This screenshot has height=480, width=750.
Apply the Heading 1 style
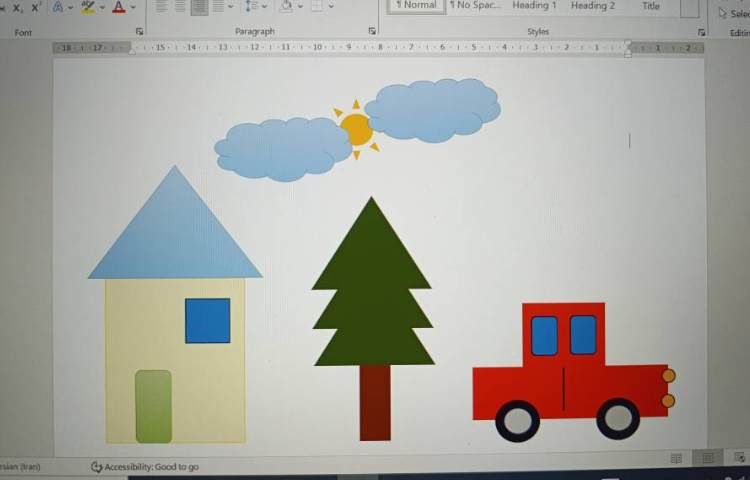pos(534,6)
